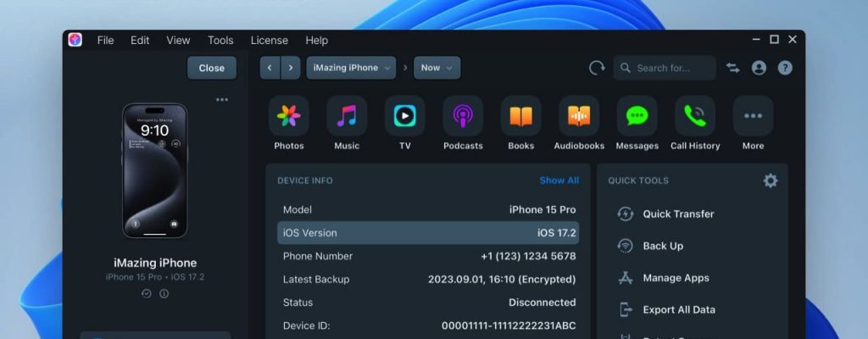Click backup history icon under device name
Viewport: 868px width, 339px height.
pyautogui.click(x=146, y=293)
